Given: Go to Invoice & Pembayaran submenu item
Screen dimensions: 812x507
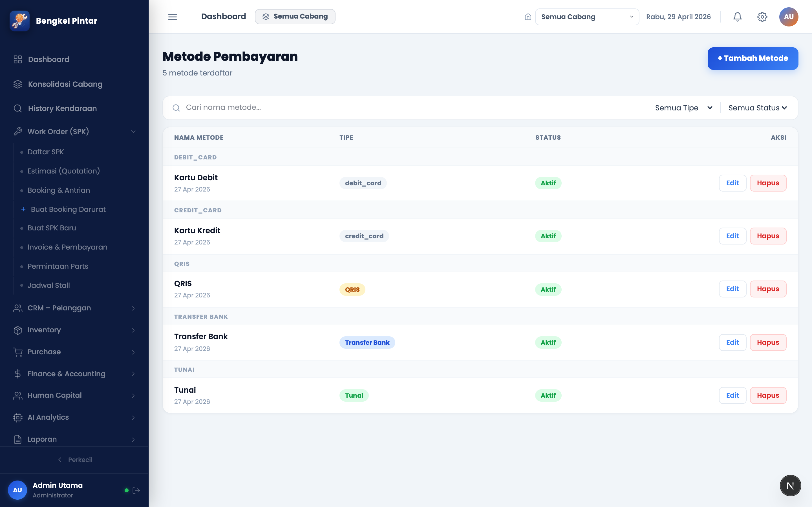Looking at the screenshot, I should (x=67, y=247).
